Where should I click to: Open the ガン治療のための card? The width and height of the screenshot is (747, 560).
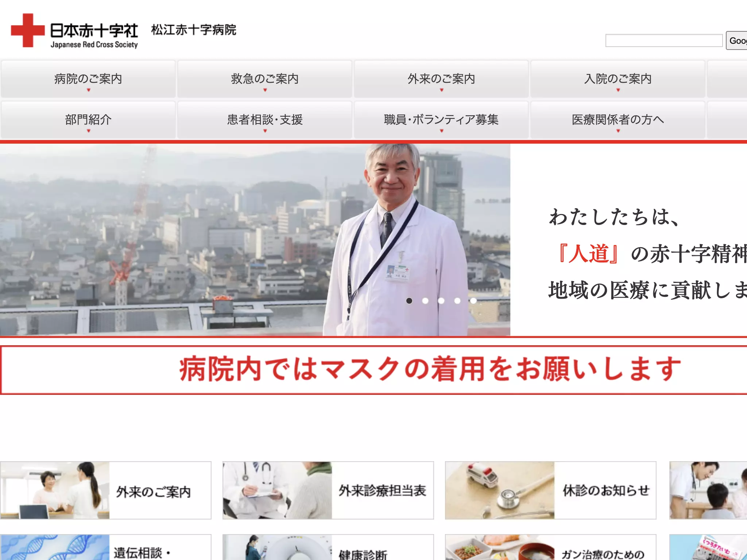click(551, 547)
